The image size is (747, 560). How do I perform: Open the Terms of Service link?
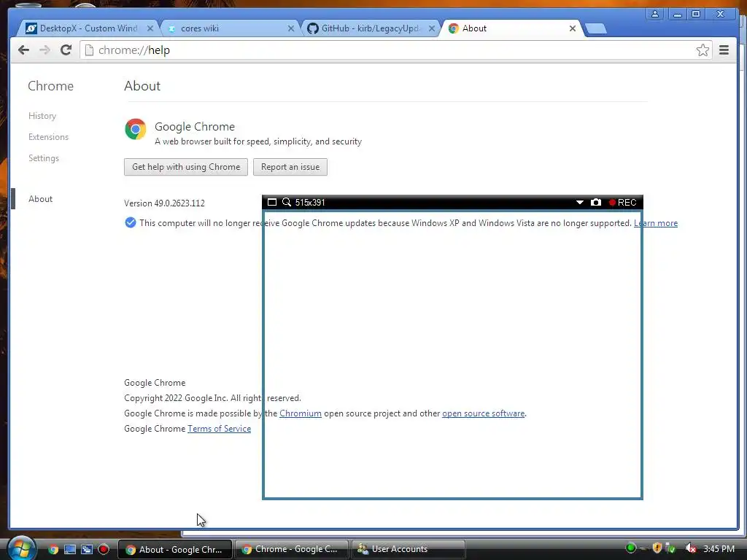(219, 429)
